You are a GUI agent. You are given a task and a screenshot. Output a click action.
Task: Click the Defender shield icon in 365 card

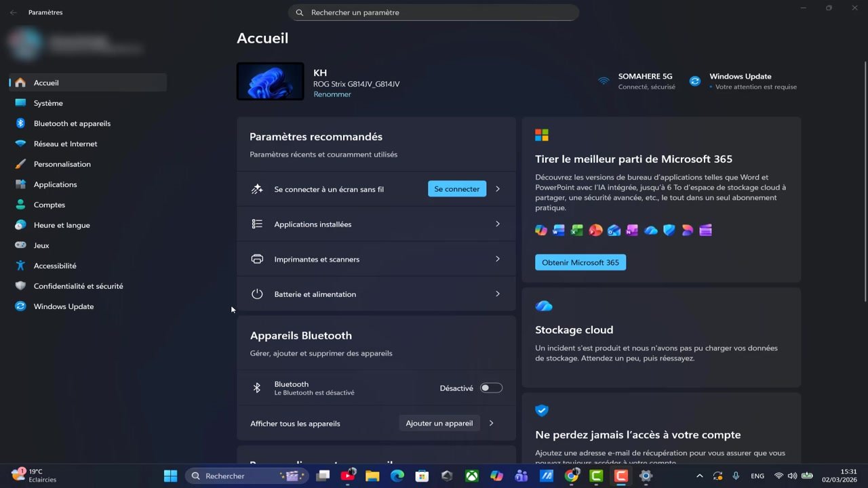[669, 230]
